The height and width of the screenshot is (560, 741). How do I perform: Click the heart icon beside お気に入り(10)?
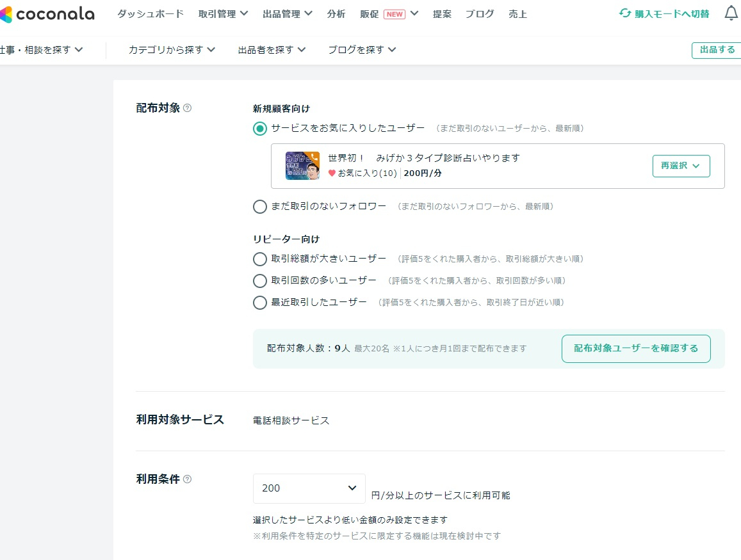pos(332,173)
